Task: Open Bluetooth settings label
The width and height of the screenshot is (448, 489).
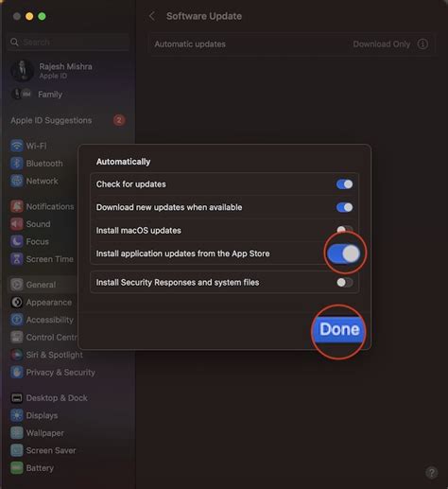Action: (x=44, y=164)
